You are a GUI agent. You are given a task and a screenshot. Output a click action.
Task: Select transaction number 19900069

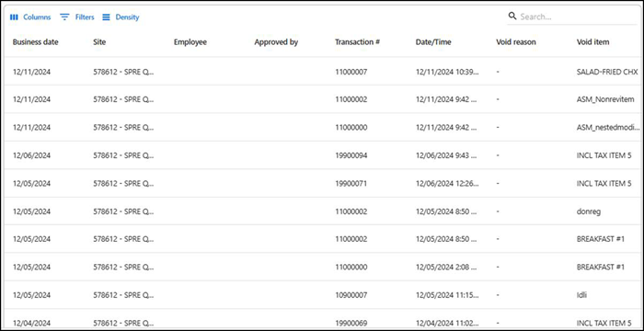coord(351,323)
